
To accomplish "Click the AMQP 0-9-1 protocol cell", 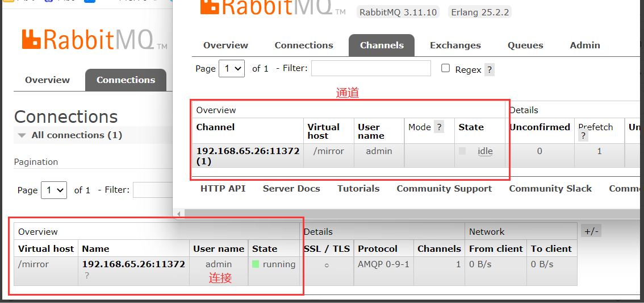I will tap(383, 264).
